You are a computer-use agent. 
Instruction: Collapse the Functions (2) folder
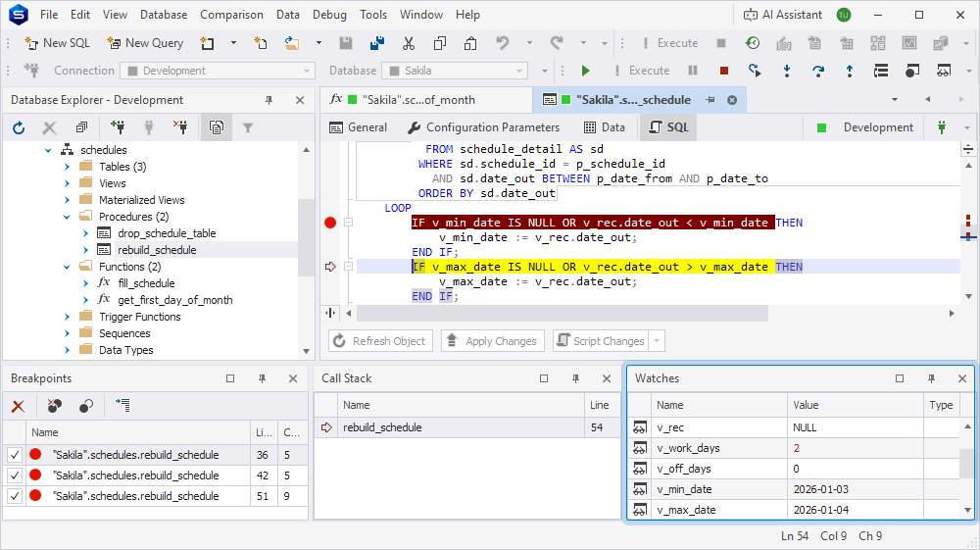tap(67, 267)
